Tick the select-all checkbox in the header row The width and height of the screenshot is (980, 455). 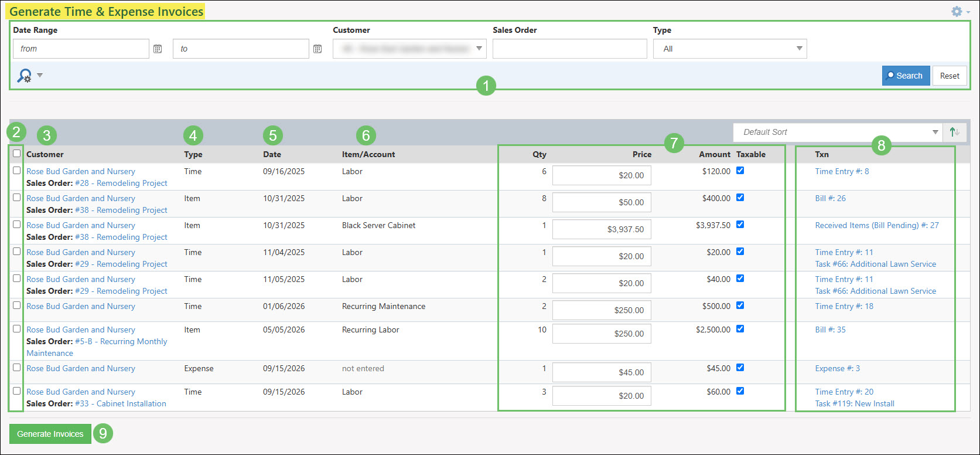[x=17, y=154]
